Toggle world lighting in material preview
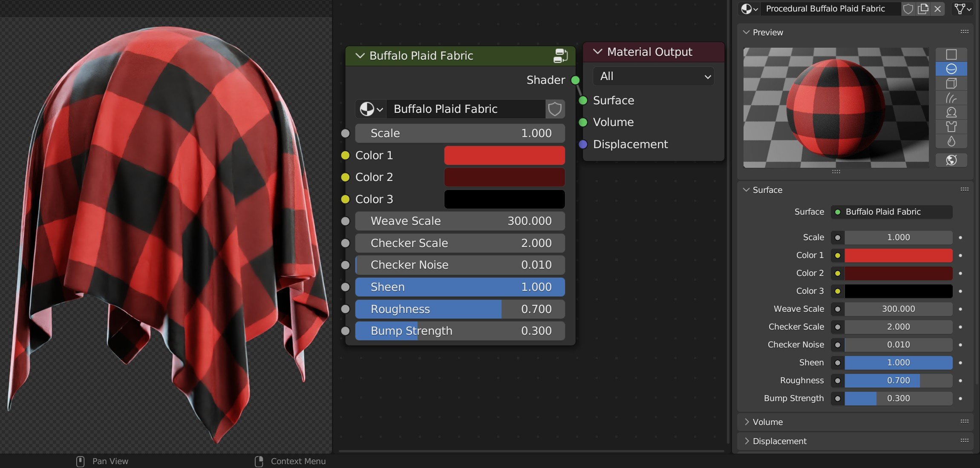Viewport: 980px width, 468px height. coord(951,160)
